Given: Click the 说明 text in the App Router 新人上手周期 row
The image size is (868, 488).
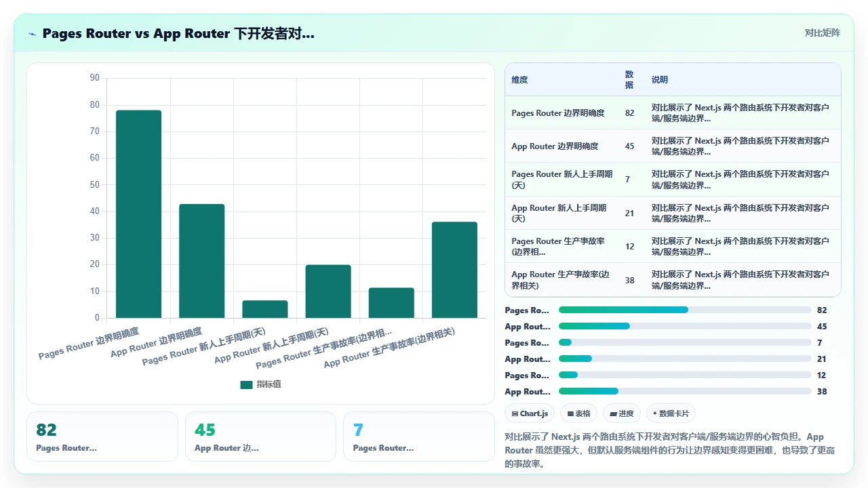Looking at the screenshot, I should pyautogui.click(x=741, y=213).
